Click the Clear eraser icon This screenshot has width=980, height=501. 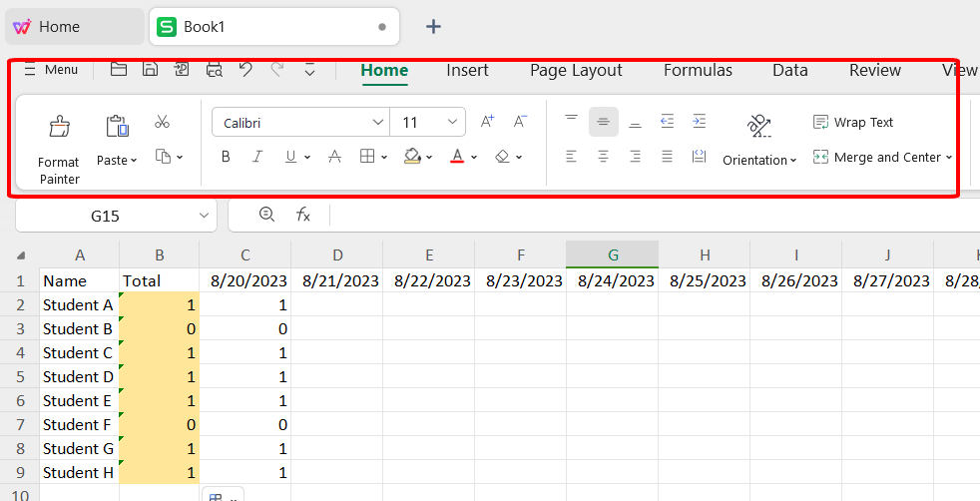pos(503,157)
